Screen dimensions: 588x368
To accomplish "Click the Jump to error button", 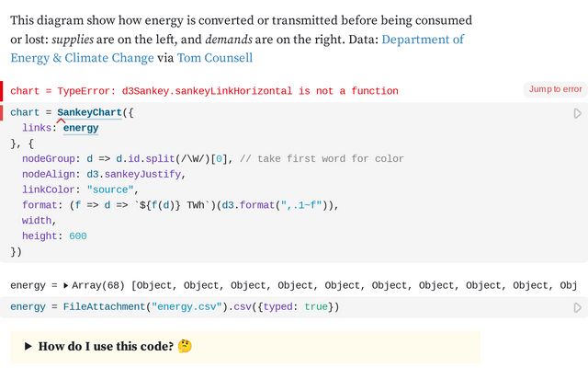I will click(555, 89).
